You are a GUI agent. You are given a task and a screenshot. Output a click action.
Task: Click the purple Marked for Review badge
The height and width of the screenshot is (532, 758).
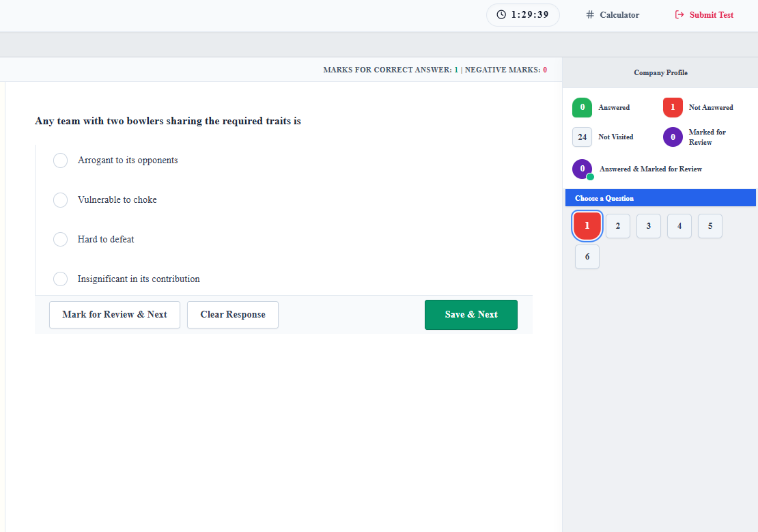[673, 137]
